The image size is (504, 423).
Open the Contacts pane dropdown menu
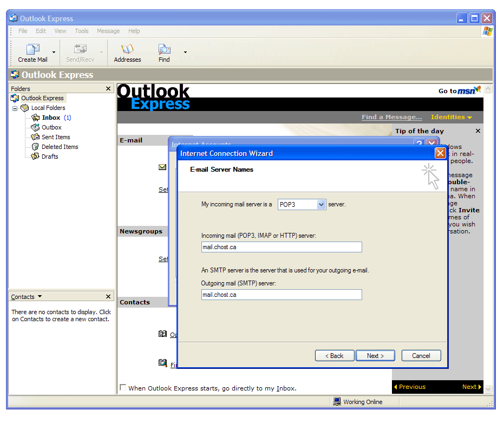pos(40,296)
